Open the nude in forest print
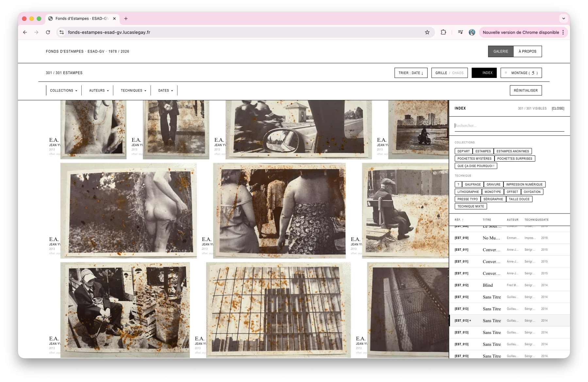 129,211
